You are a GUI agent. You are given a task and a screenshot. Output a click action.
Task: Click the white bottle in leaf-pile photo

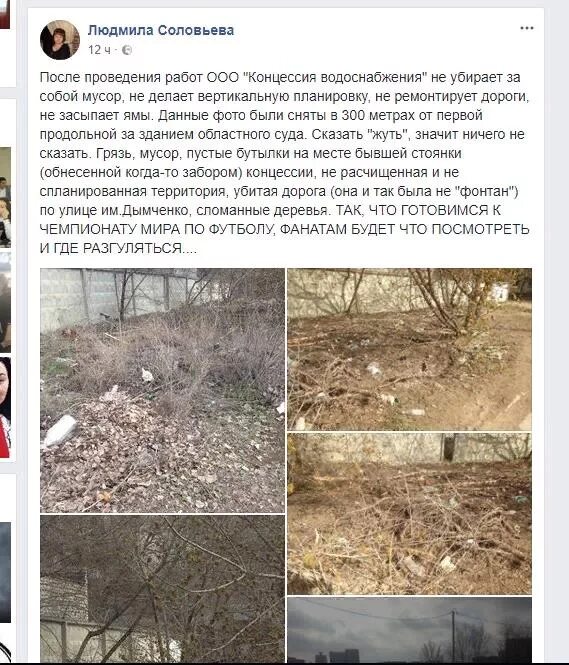pyautogui.click(x=60, y=431)
